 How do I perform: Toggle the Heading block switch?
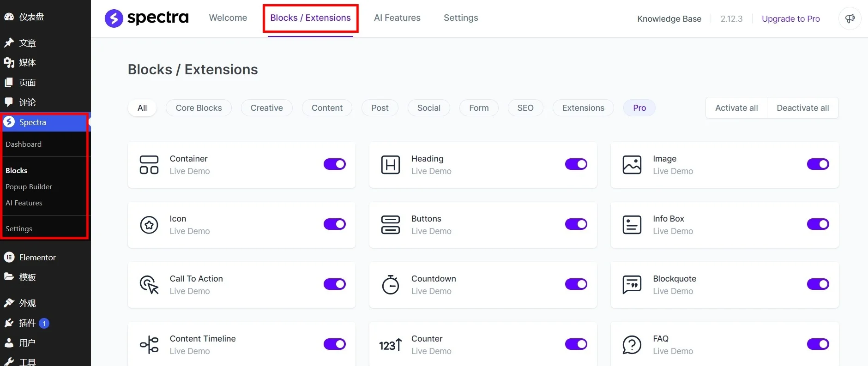click(x=576, y=164)
